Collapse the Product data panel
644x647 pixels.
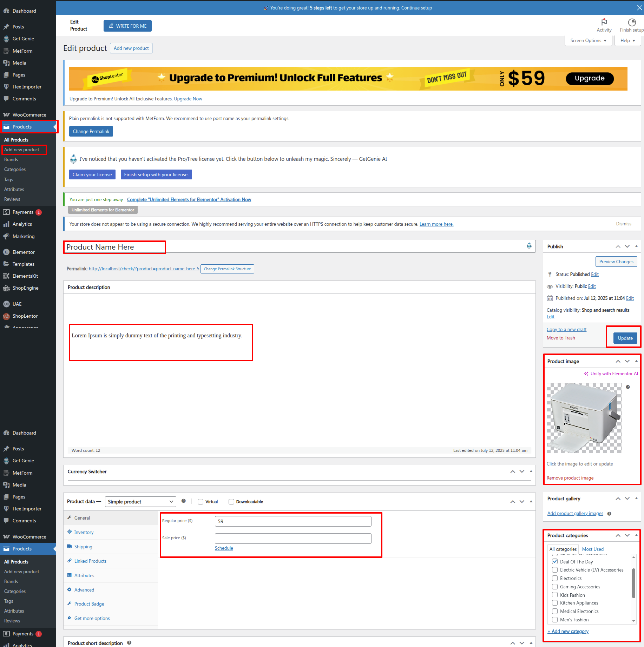point(531,502)
